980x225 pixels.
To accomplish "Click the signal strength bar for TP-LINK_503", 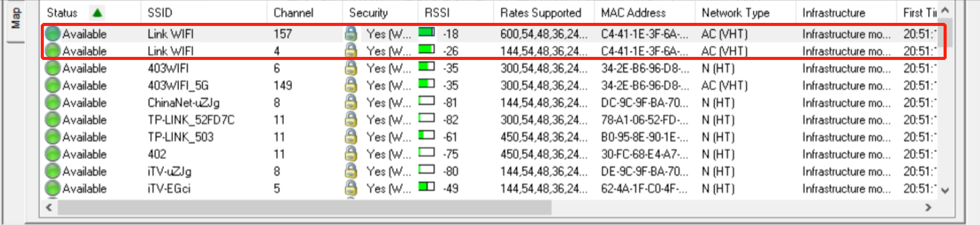I will point(427,135).
